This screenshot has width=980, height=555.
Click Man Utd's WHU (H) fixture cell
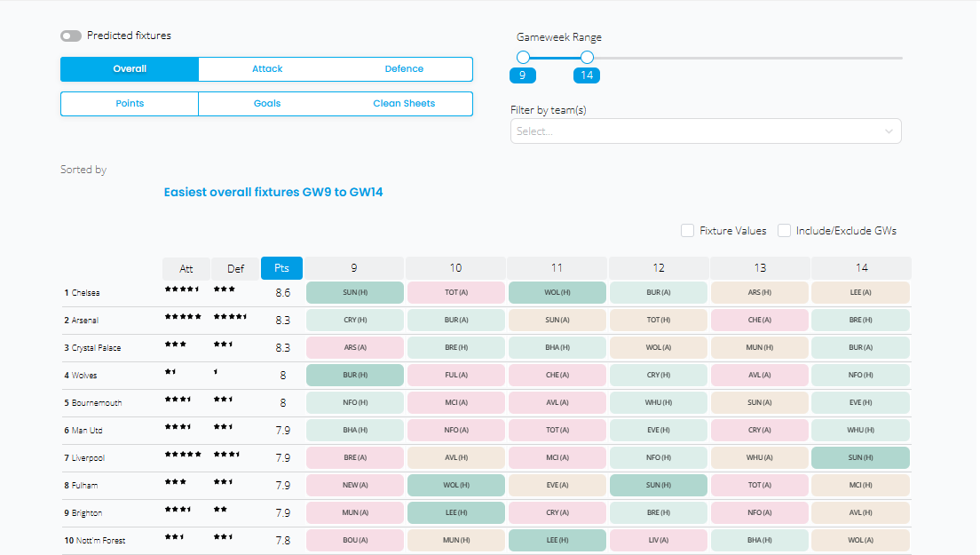point(861,430)
